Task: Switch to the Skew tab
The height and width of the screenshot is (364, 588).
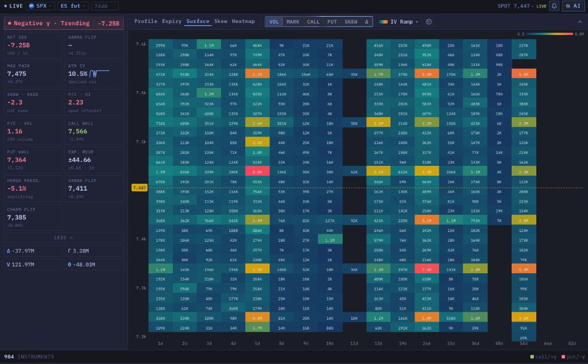Action: pos(220,21)
